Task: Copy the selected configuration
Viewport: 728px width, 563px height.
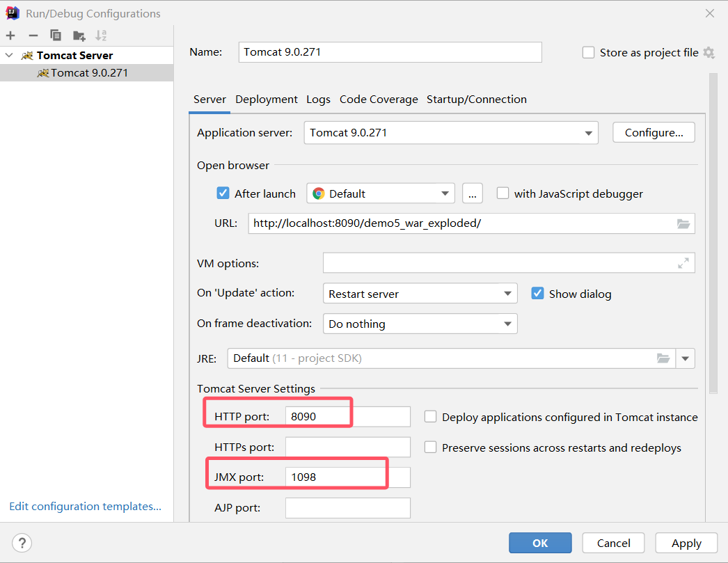Action: [55, 35]
